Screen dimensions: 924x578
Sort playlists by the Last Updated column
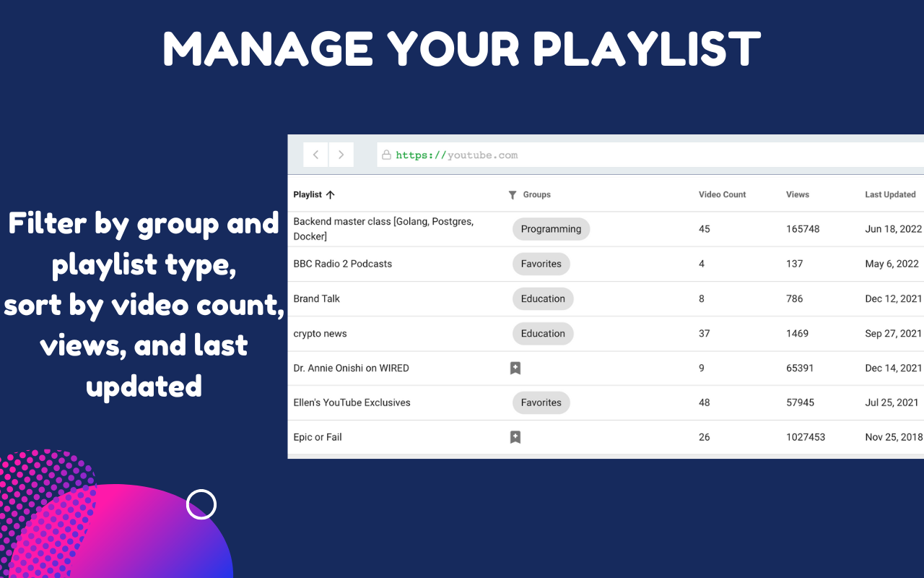890,194
